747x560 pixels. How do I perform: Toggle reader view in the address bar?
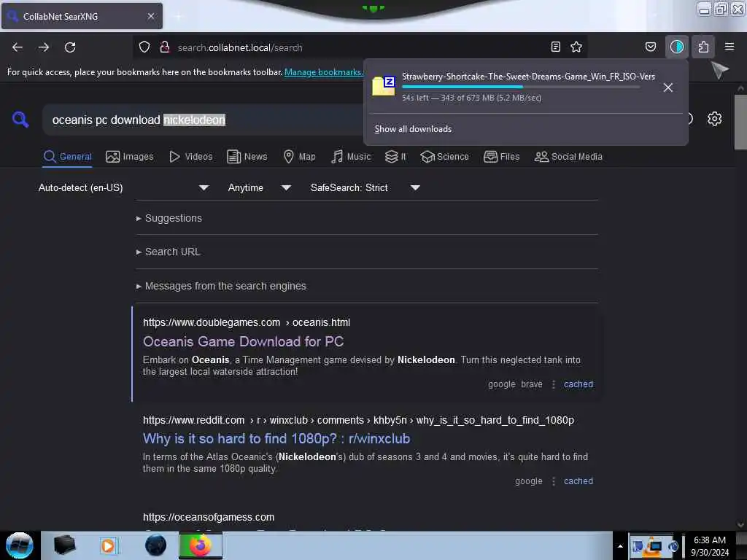click(x=555, y=47)
